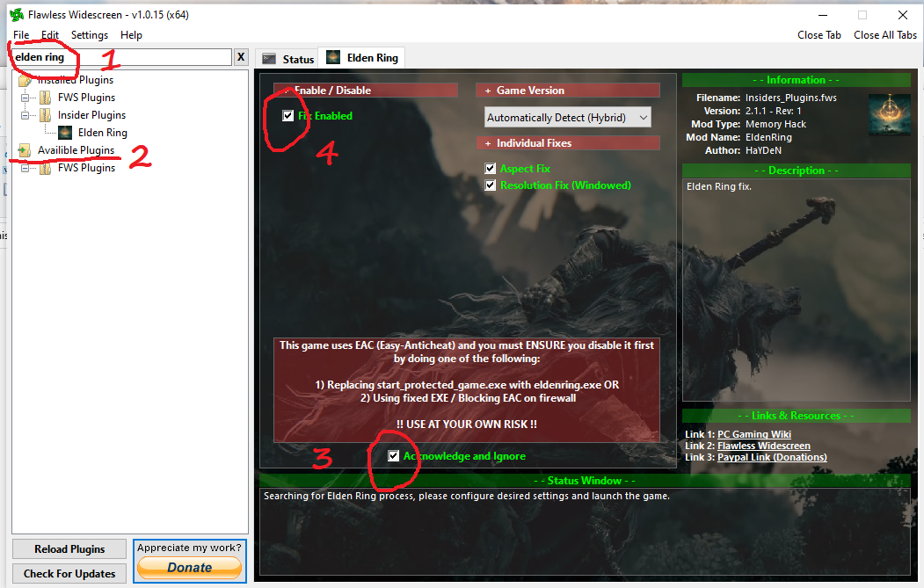This screenshot has width=924, height=588.
Task: Select Availible Plugins tree item
Action: click(76, 150)
